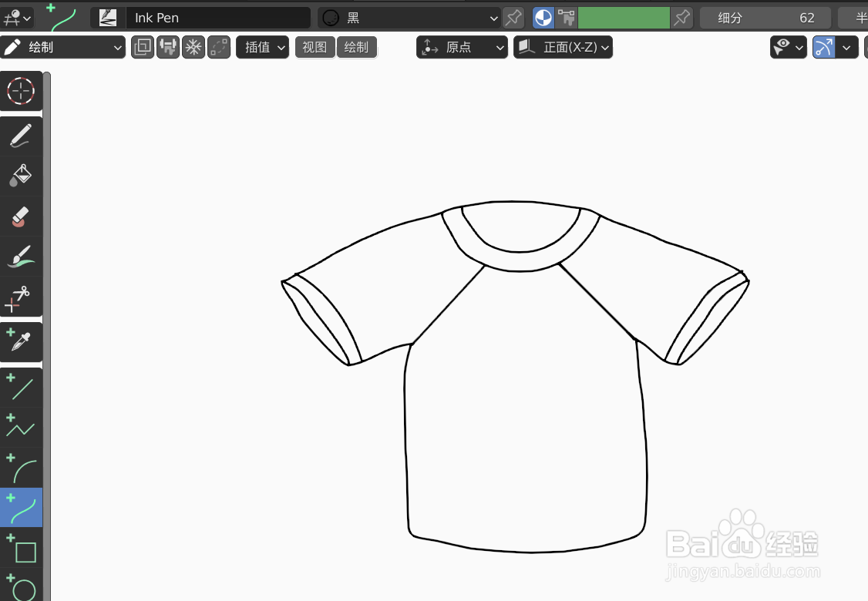Open the 原点 stroke placement dropdown
Screen dimensions: 868x601
[x=462, y=47]
